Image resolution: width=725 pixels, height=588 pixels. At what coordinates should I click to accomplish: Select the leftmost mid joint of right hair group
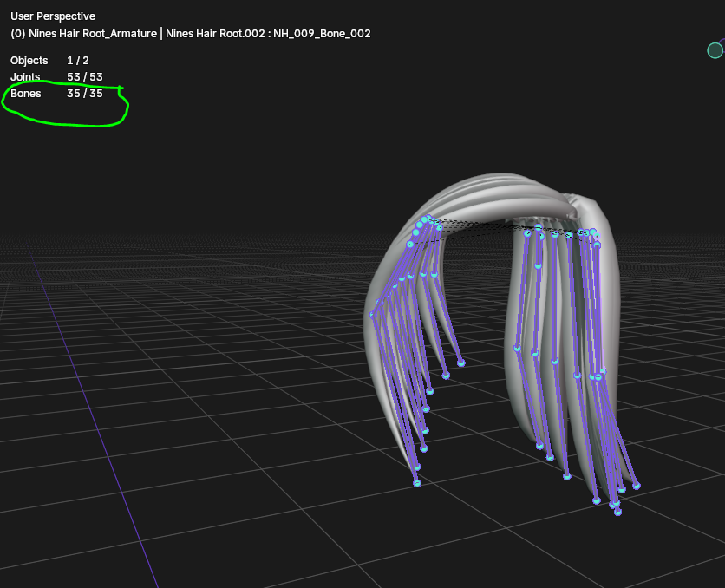(x=517, y=348)
